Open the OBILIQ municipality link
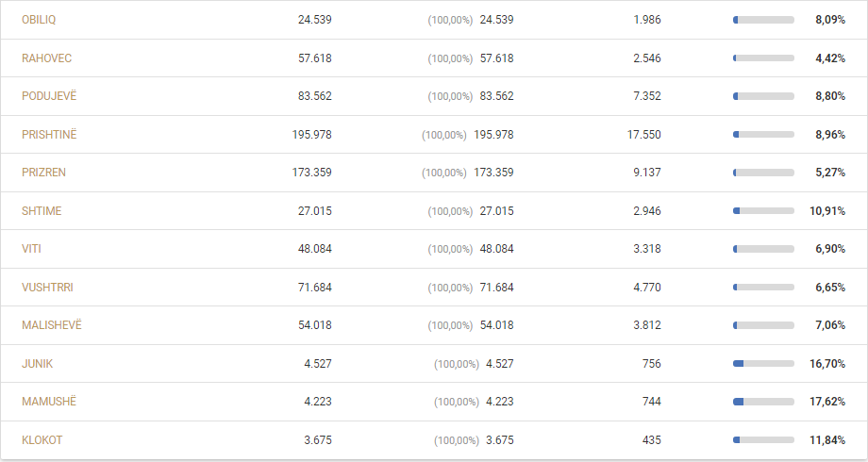The height and width of the screenshot is (462, 868). click(x=39, y=20)
